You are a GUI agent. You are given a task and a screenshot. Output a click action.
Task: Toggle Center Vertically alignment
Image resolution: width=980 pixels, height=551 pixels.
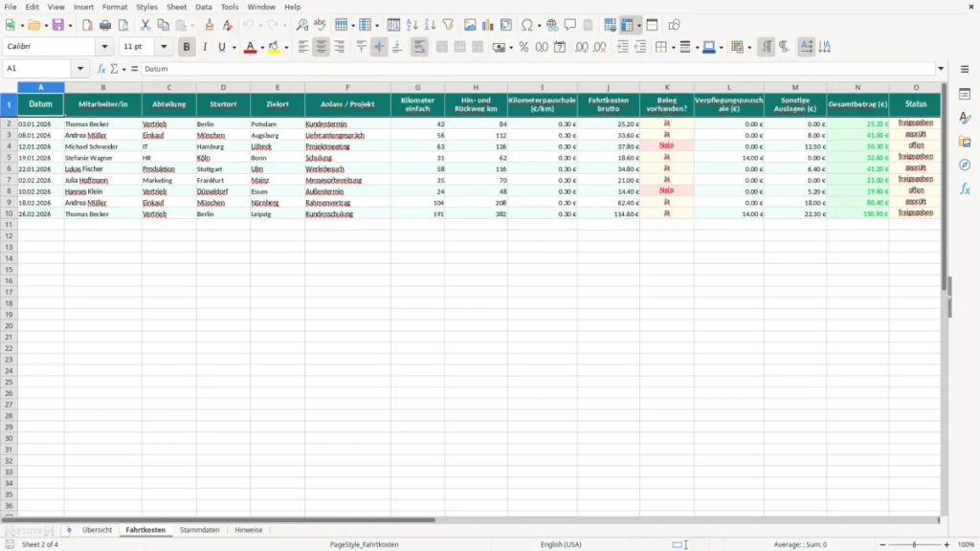pos(379,47)
